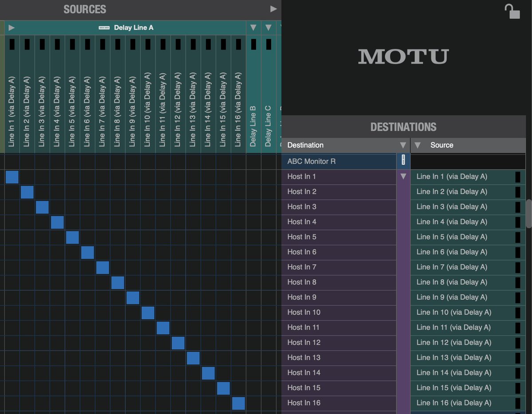Click source cell Line In 2 (via Delay A)

pyautogui.click(x=468, y=192)
